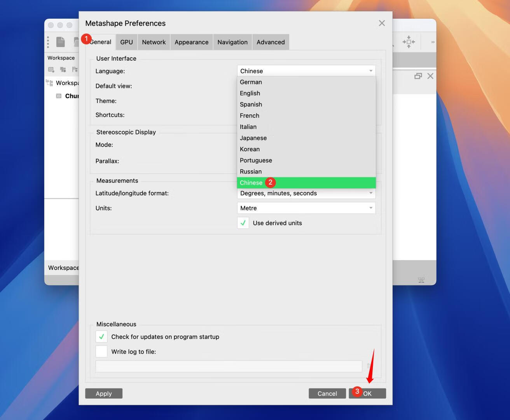Select Portuguese from the language list
The height and width of the screenshot is (420, 510).
[x=306, y=160]
